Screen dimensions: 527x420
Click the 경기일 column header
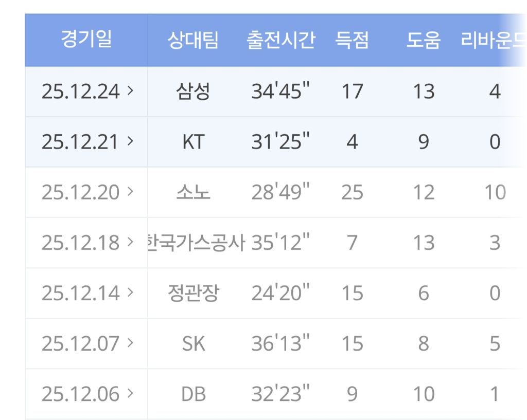pyautogui.click(x=86, y=40)
